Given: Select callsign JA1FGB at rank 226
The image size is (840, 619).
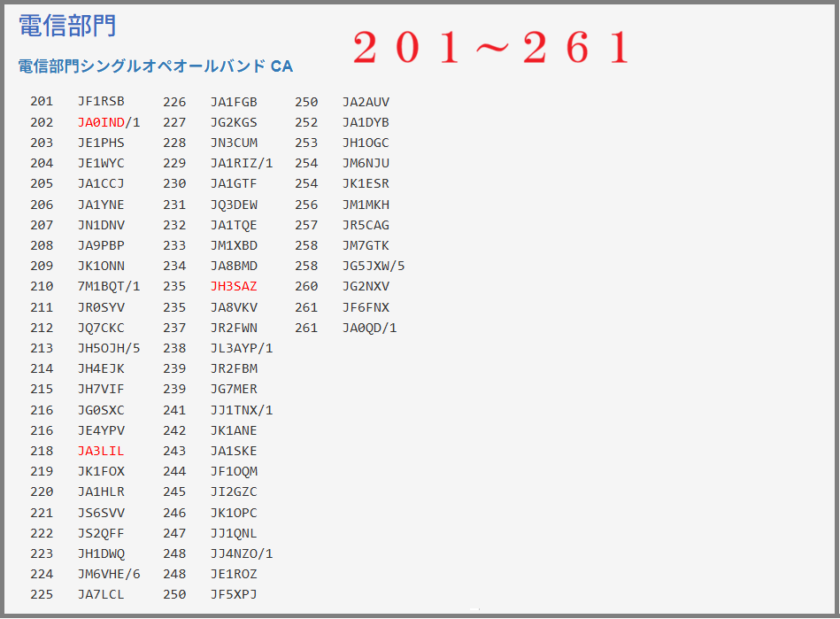Looking at the screenshot, I should coord(234,102).
